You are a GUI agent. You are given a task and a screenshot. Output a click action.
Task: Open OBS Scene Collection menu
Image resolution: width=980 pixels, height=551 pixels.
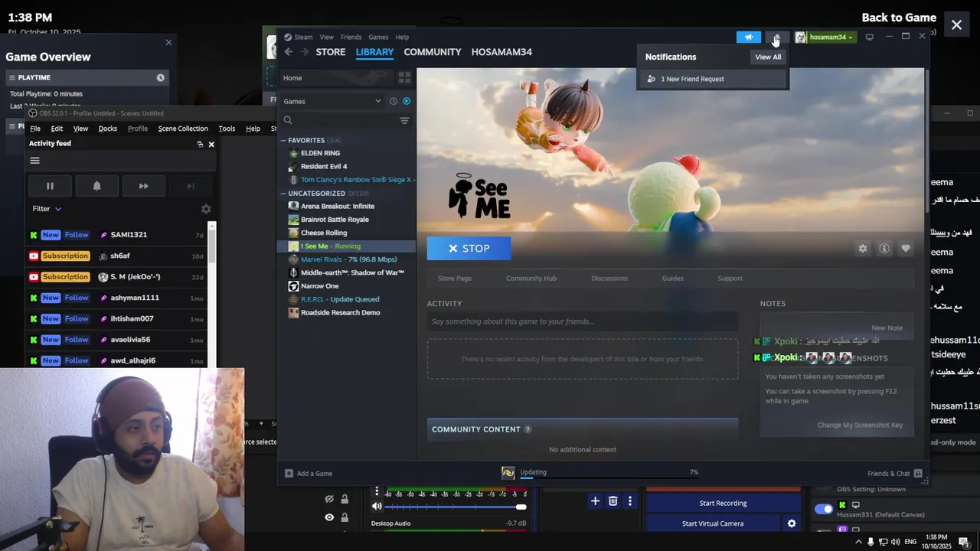click(x=183, y=129)
